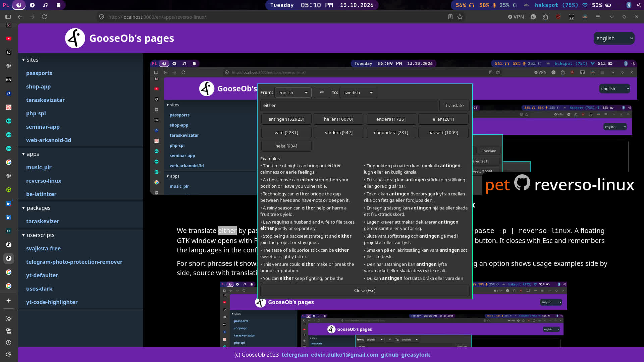Open the green cube web panel icon
Screen dimensions: 644x362
tap(9, 190)
